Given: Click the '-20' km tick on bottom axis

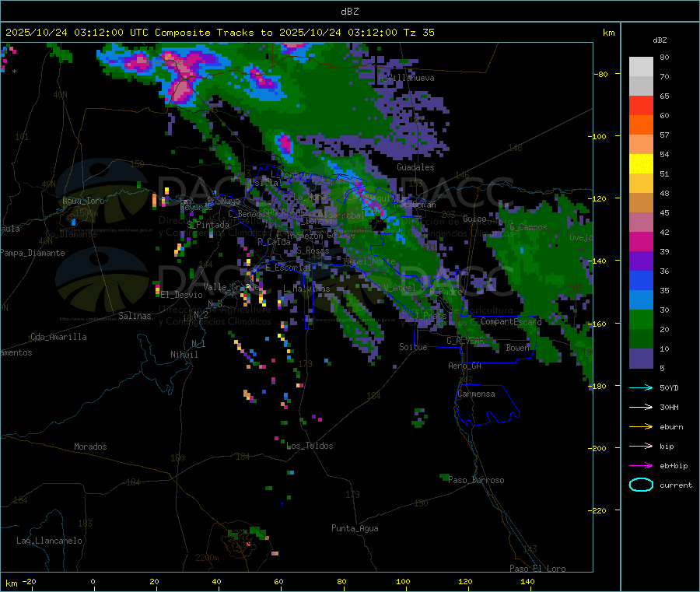Looking at the screenshot, I should [29, 581].
